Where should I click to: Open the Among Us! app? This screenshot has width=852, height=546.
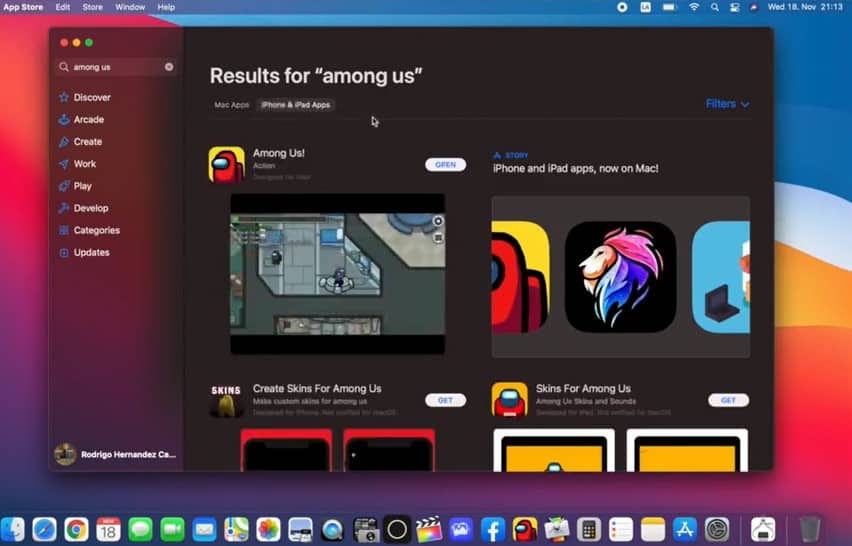[445, 165]
